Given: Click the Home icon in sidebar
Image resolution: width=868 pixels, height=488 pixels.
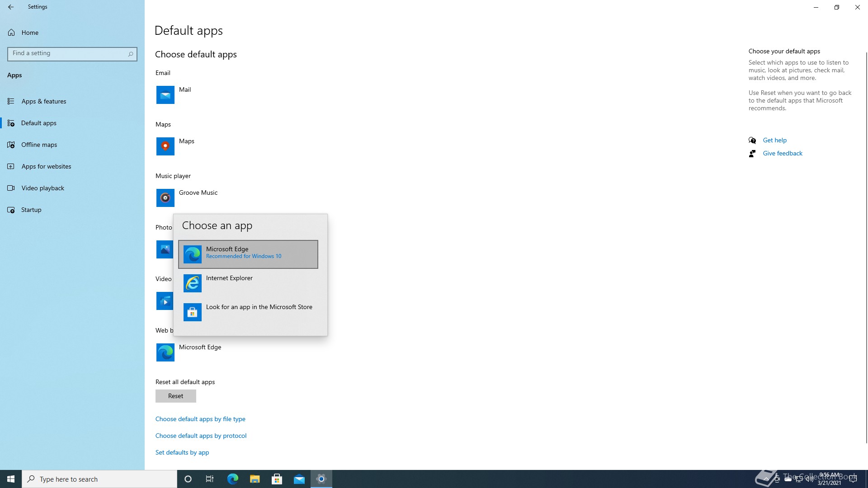Looking at the screenshot, I should (x=11, y=33).
